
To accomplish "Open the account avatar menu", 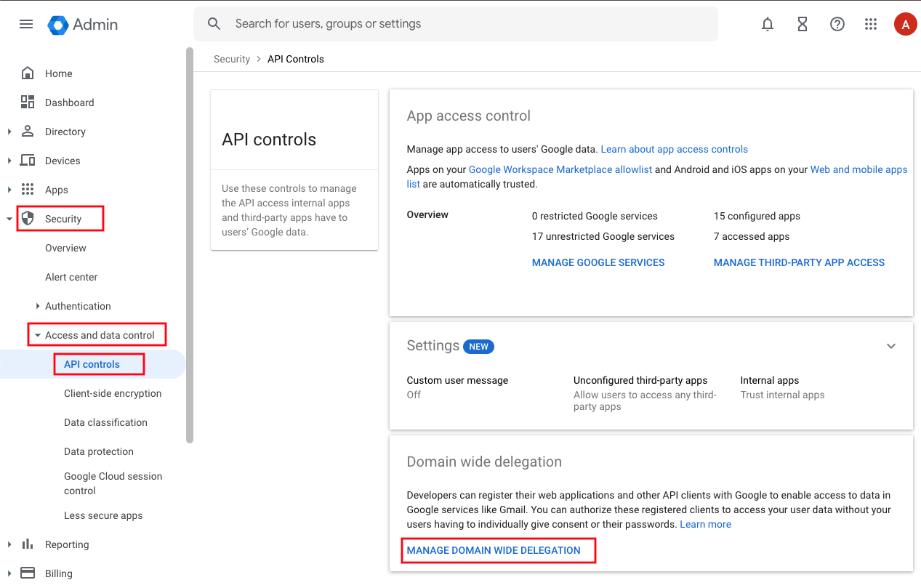I will (905, 24).
